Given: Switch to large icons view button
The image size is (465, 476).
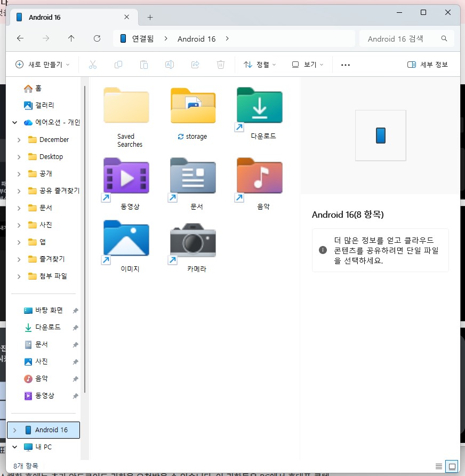Looking at the screenshot, I should click(452, 466).
